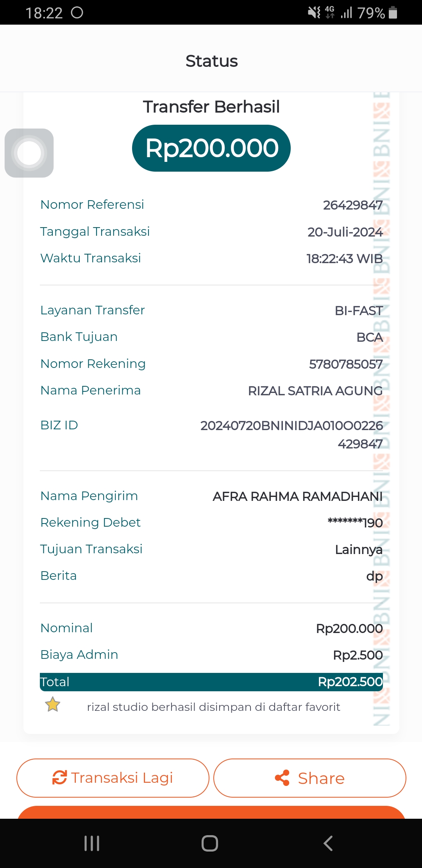Tap the reference number 26429847
The image size is (422, 868).
click(x=352, y=205)
